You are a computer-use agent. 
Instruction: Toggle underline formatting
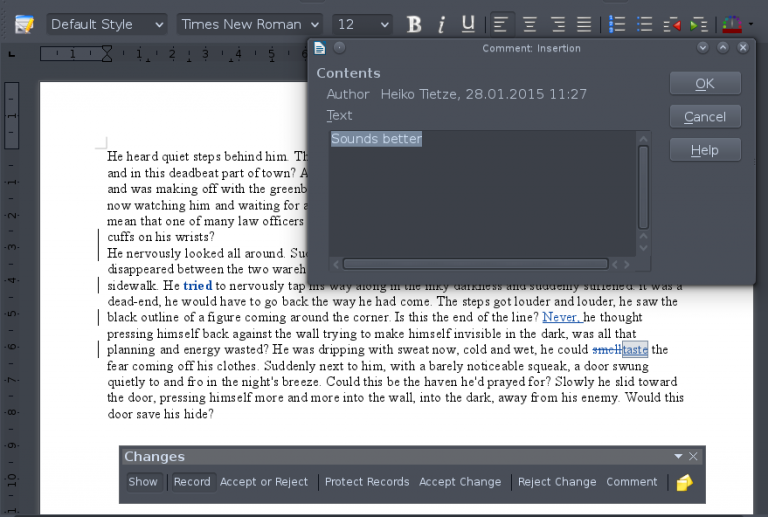(x=468, y=24)
